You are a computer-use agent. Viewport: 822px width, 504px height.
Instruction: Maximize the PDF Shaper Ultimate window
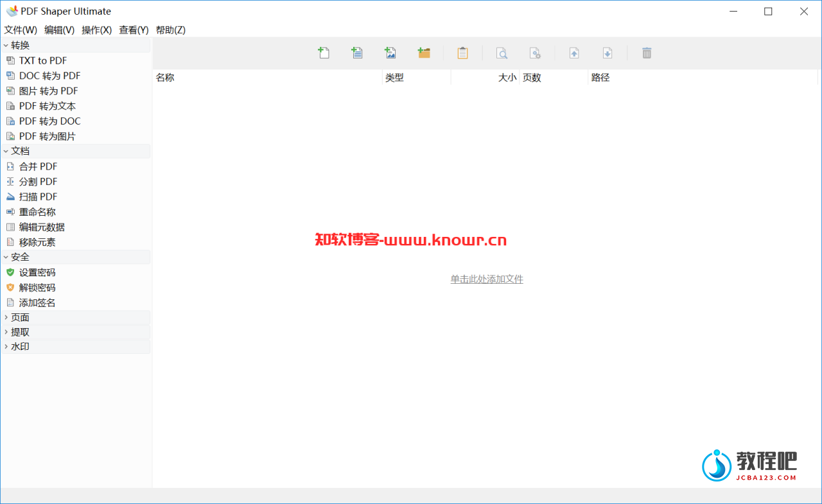[768, 12]
